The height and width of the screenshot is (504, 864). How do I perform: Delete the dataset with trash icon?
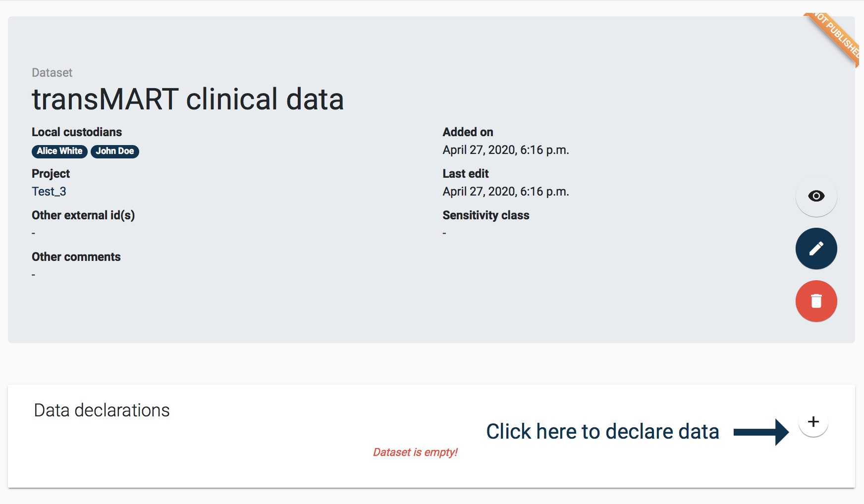816,301
